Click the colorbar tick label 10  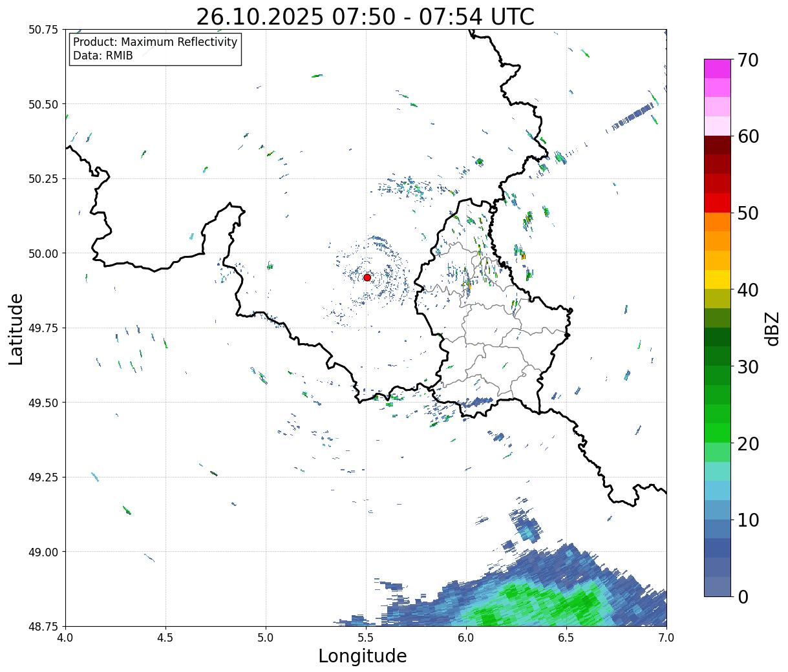[x=747, y=520]
